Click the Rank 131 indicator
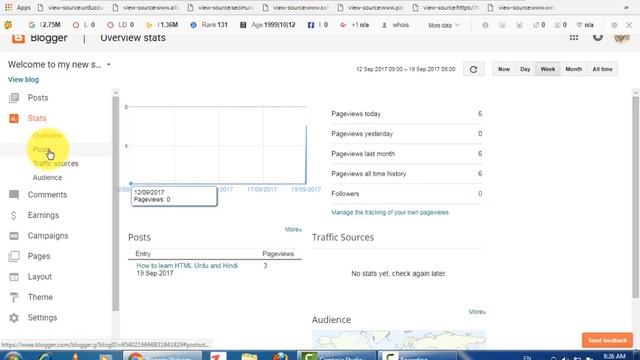The image size is (640, 360). (209, 25)
